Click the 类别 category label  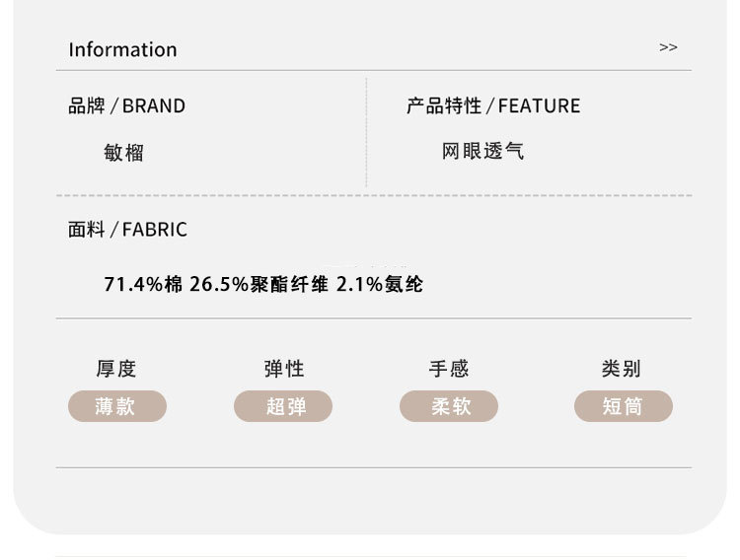622,369
